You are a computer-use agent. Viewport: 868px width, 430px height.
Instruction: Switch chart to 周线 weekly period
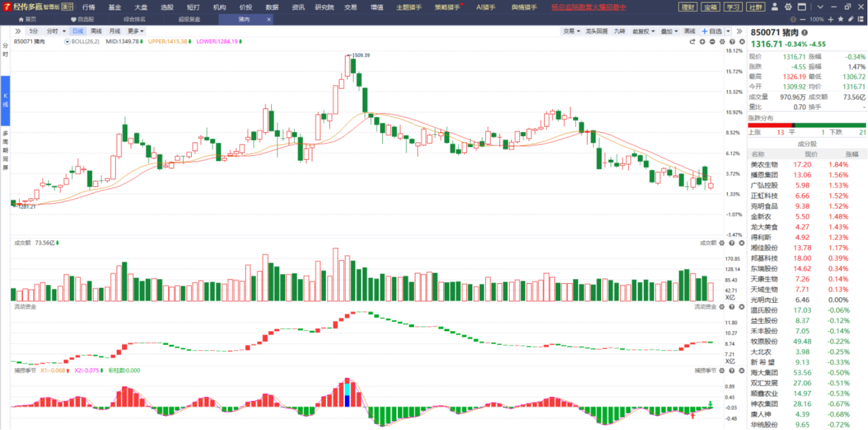[x=96, y=31]
